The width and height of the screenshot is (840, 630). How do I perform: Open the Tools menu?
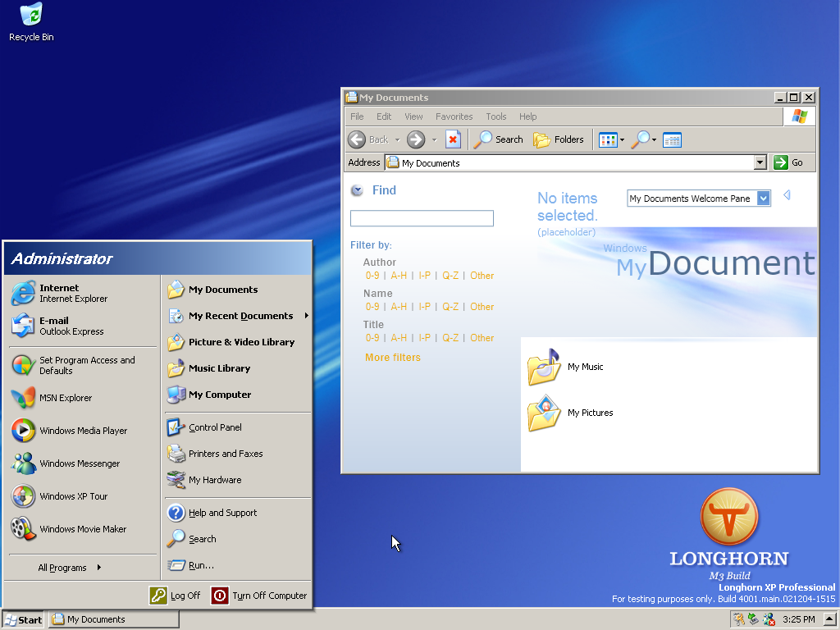pos(495,116)
